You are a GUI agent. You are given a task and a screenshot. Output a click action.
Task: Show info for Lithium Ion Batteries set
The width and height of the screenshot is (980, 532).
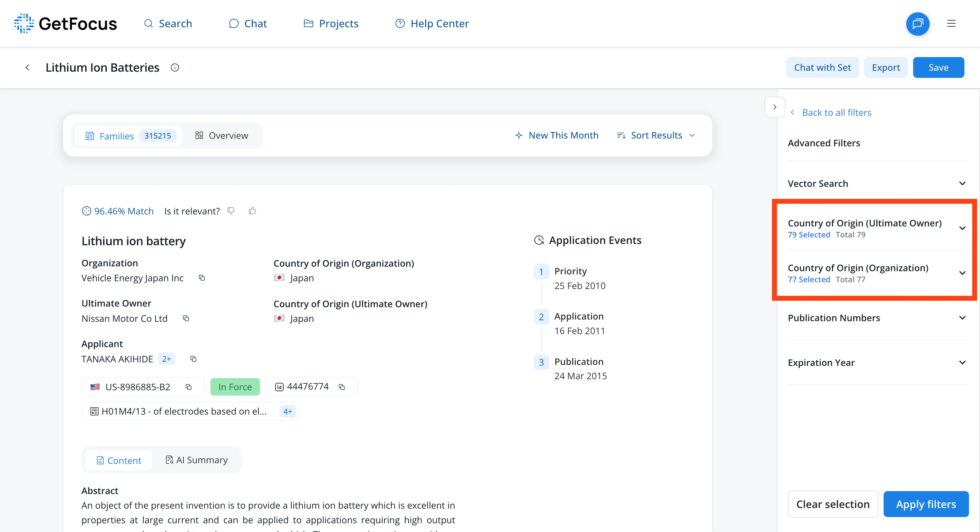pos(175,67)
